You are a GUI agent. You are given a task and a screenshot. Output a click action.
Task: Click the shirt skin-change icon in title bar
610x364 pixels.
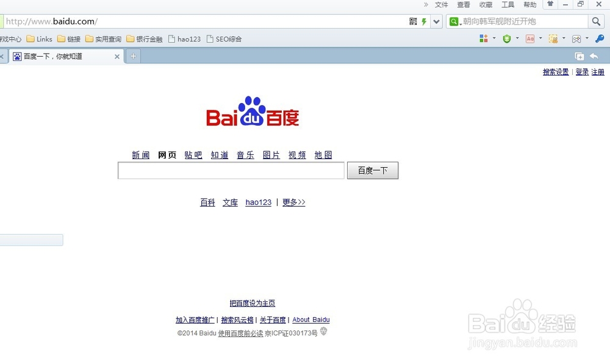tap(550, 5)
